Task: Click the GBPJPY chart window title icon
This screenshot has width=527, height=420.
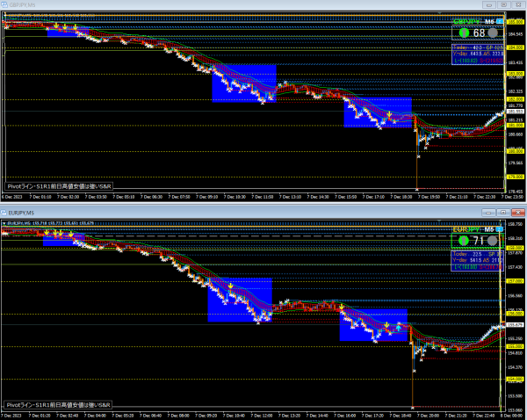Action: click(4, 4)
